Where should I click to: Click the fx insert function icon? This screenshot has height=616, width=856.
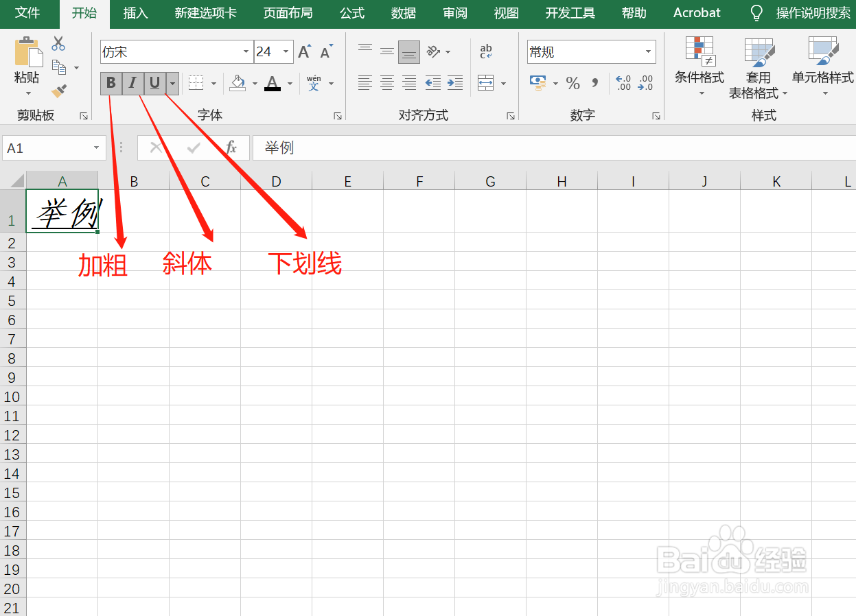[x=231, y=147]
